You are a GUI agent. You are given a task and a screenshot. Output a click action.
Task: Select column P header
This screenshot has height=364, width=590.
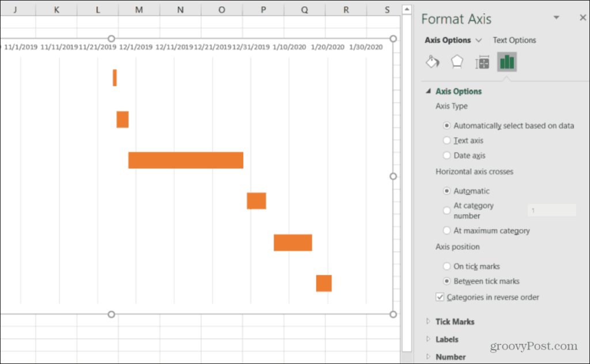(x=263, y=10)
